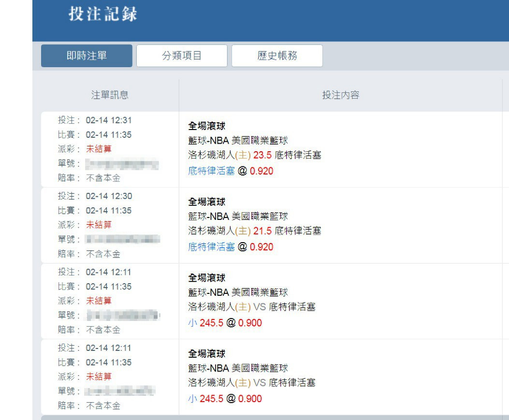Open the 歷史帳務 tab

pos(277,56)
